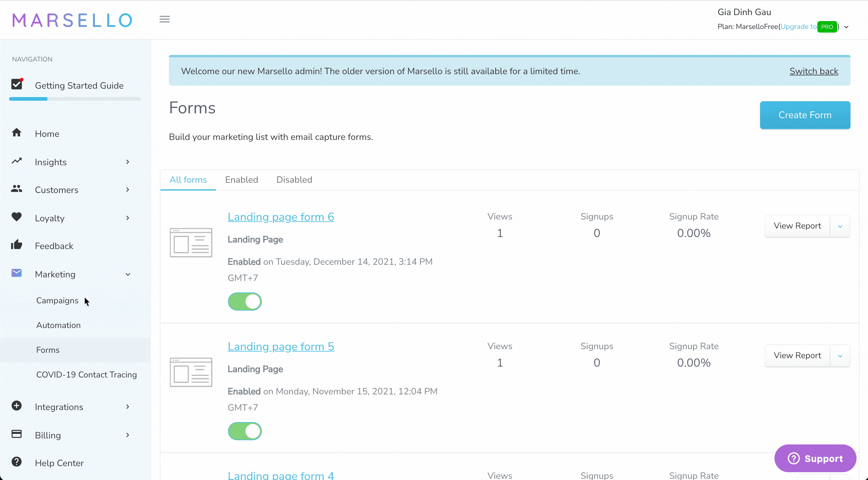Click the Upgrade to PRO link
868x480 pixels.
click(799, 27)
